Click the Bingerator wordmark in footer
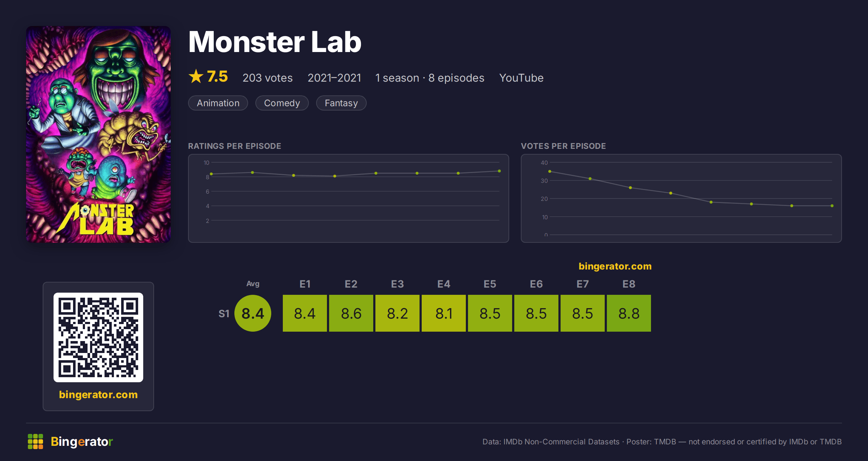Image resolution: width=868 pixels, height=461 pixels. click(82, 441)
